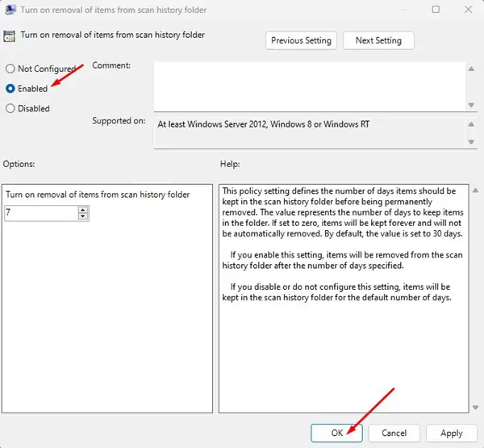Click the Previous Setting button
The width and height of the screenshot is (484, 448).
pos(301,40)
